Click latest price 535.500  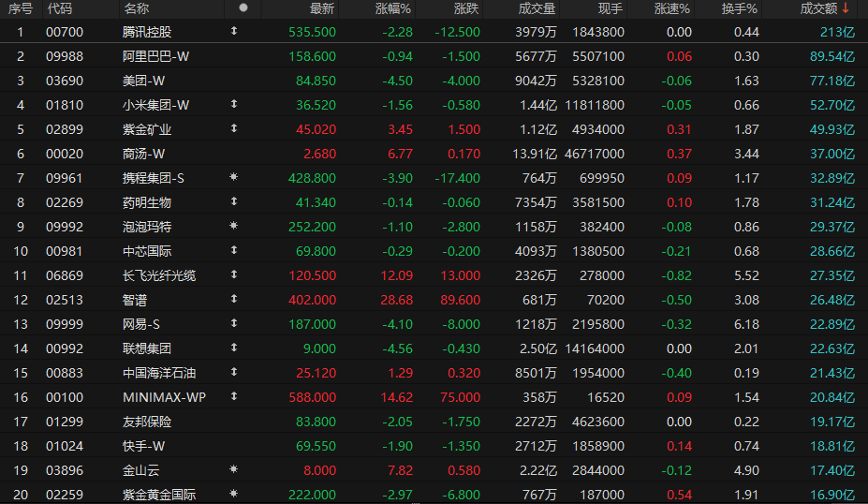click(312, 32)
